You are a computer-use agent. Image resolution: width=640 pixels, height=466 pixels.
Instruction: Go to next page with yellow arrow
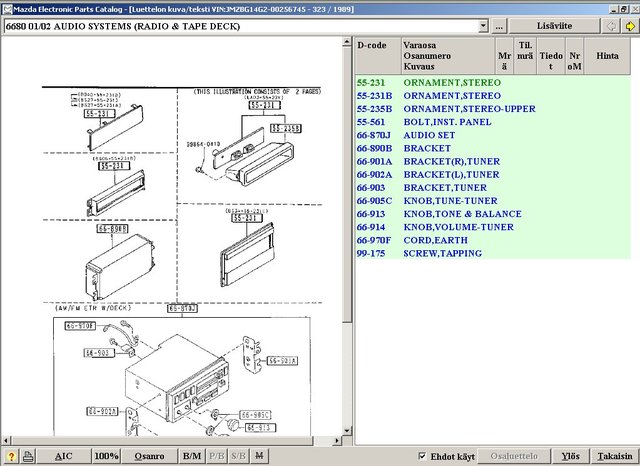click(x=630, y=26)
